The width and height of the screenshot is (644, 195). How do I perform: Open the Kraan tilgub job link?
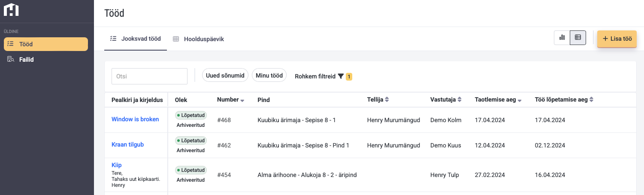(127, 144)
